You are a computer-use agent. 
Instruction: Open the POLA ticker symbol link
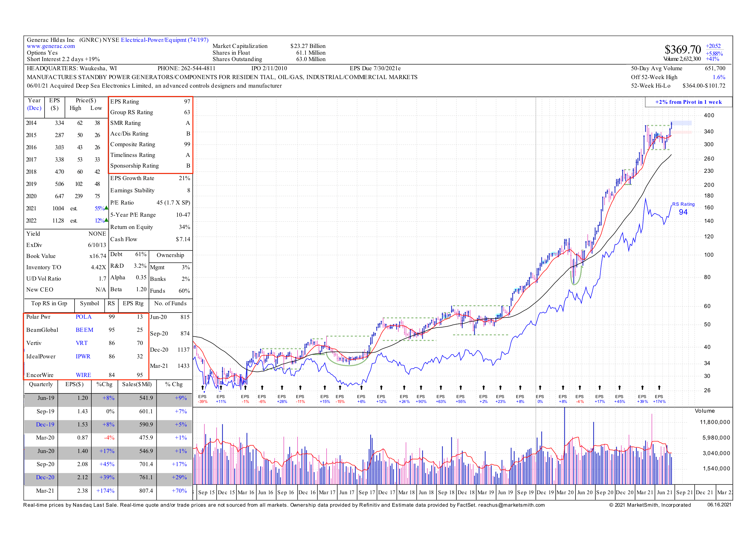click(84, 317)
